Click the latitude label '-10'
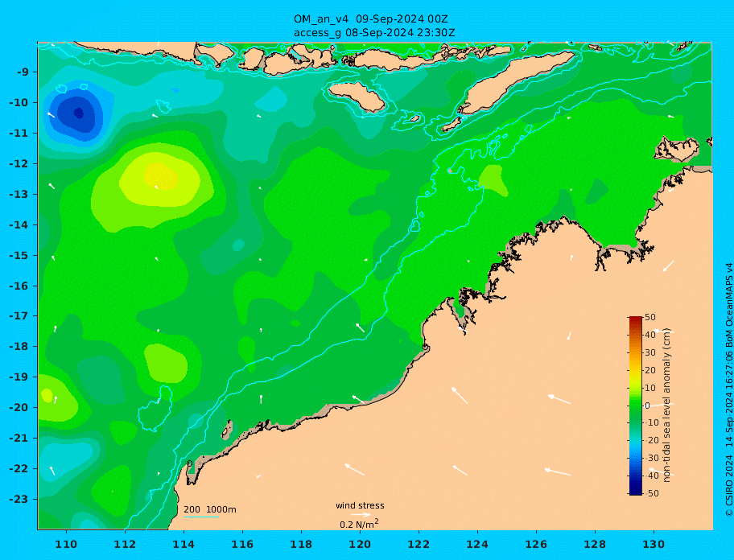This screenshot has width=734, height=560. [19, 102]
